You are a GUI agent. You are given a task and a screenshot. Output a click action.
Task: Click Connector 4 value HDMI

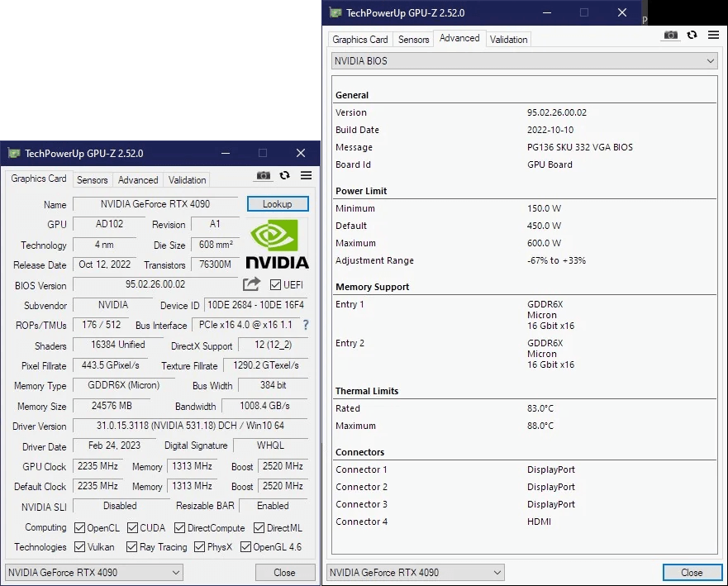tap(539, 522)
